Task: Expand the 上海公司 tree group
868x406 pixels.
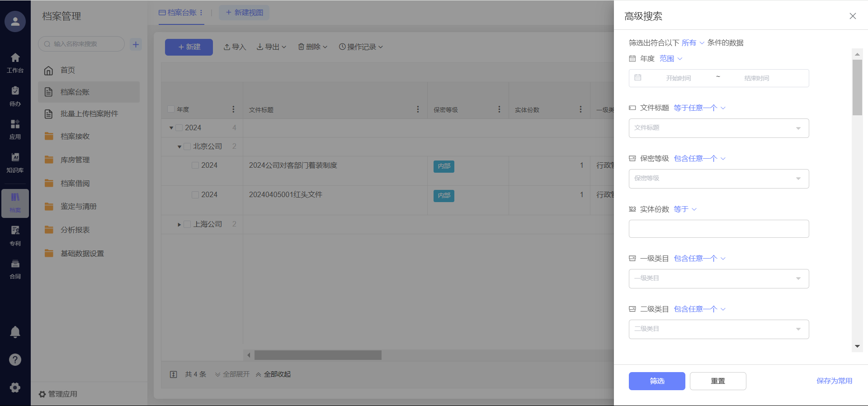Action: tap(179, 225)
